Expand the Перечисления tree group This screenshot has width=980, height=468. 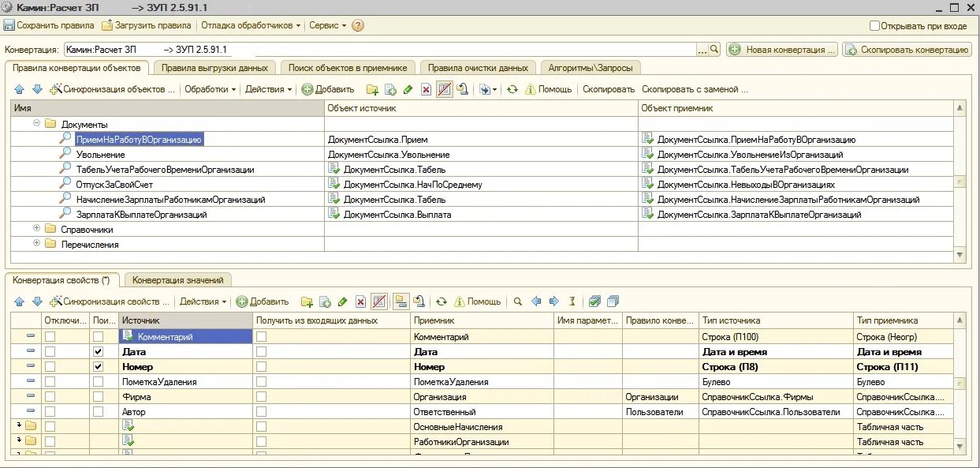tap(37, 244)
